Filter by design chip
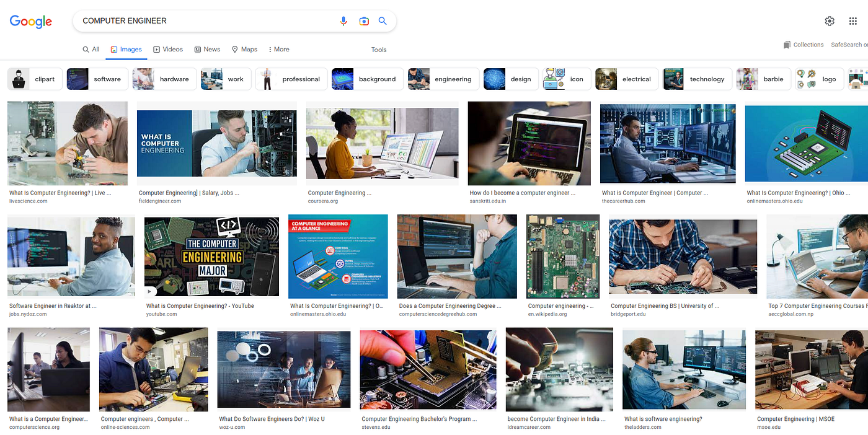The height and width of the screenshot is (435, 868). 511,79
